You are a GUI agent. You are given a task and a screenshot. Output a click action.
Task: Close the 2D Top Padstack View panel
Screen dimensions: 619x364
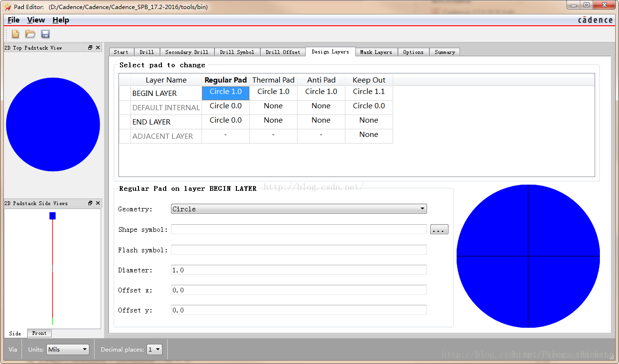click(x=98, y=48)
